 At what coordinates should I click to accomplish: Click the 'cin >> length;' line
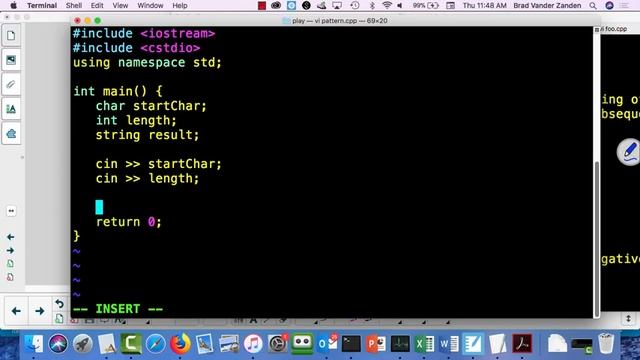coord(147,178)
